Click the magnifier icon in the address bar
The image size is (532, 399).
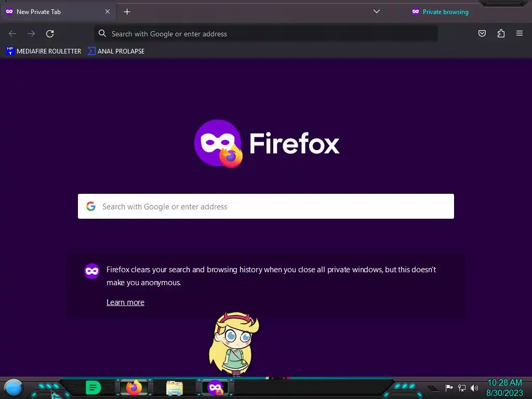coord(102,33)
